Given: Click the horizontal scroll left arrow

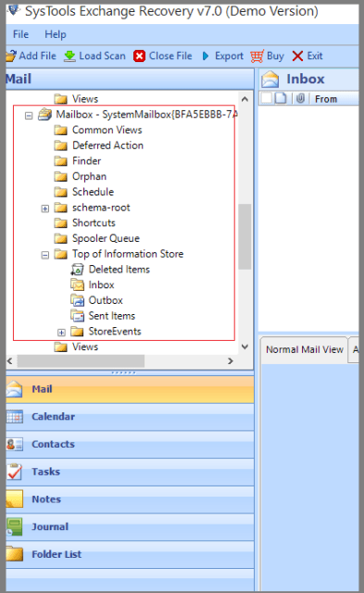Looking at the screenshot, I should point(10,360).
